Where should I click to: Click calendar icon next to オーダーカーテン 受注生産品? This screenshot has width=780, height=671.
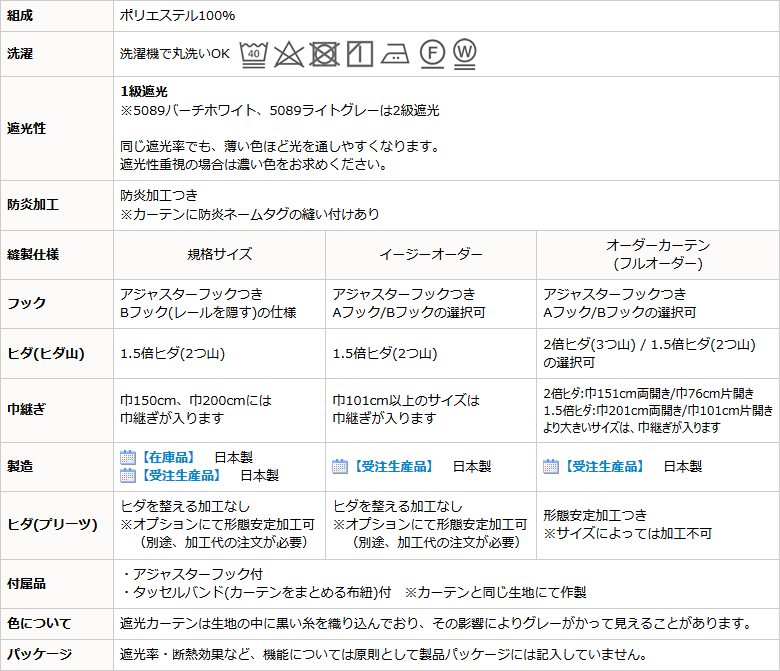pos(551,467)
